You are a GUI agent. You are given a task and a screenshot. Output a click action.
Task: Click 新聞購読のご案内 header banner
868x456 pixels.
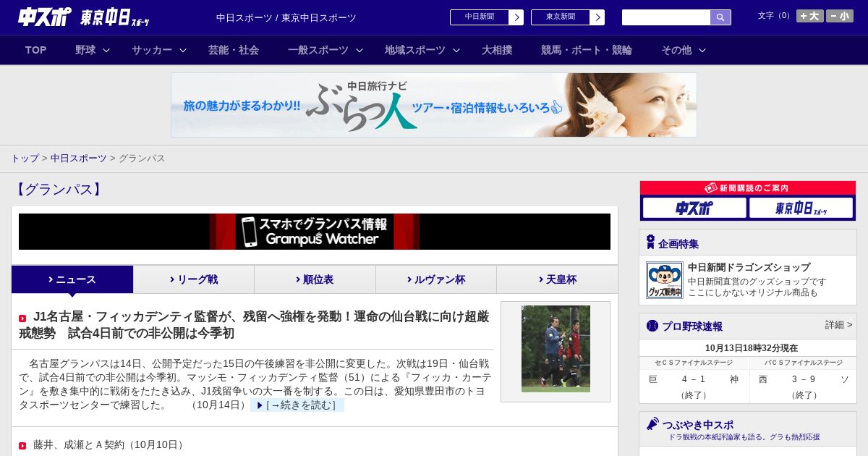coord(748,188)
